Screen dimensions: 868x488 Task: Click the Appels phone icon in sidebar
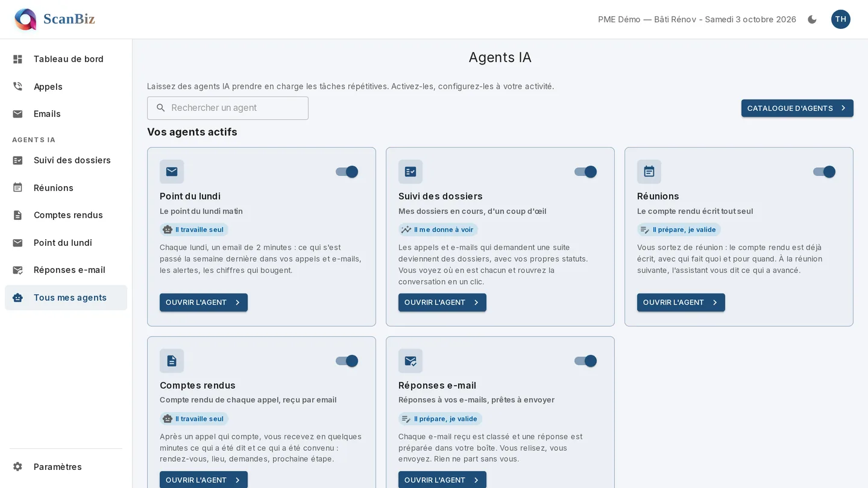pos(17,87)
